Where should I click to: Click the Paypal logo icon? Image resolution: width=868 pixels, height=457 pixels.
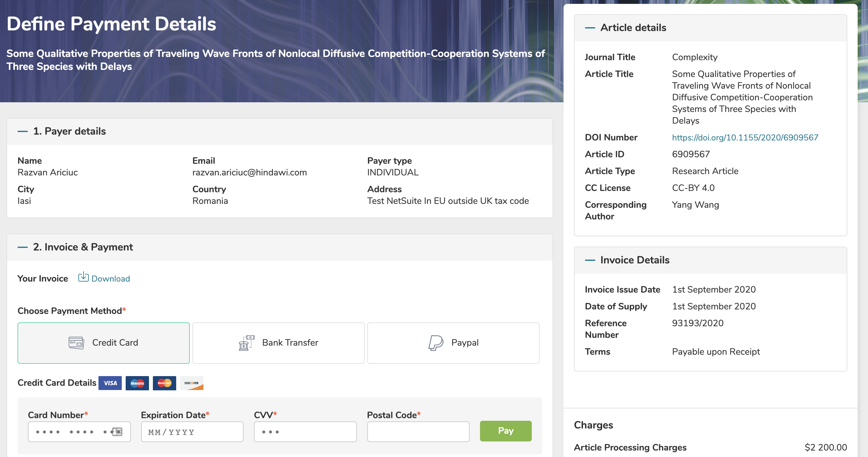tap(435, 343)
